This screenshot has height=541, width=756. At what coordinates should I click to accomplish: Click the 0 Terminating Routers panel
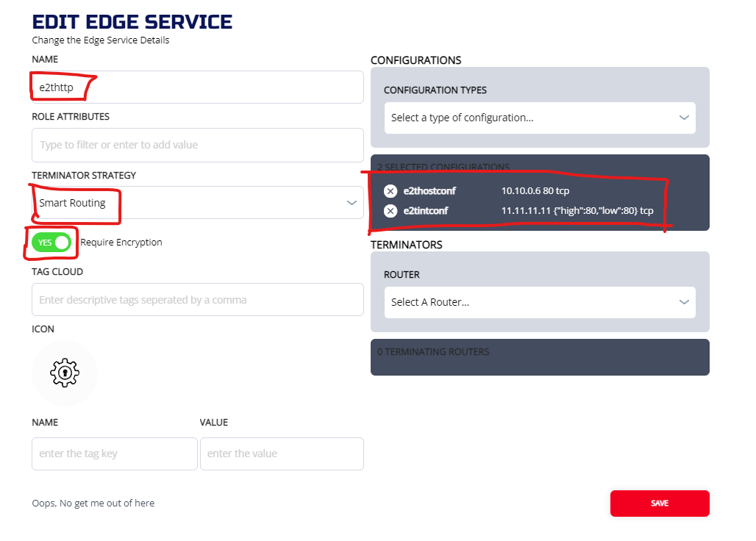point(540,357)
